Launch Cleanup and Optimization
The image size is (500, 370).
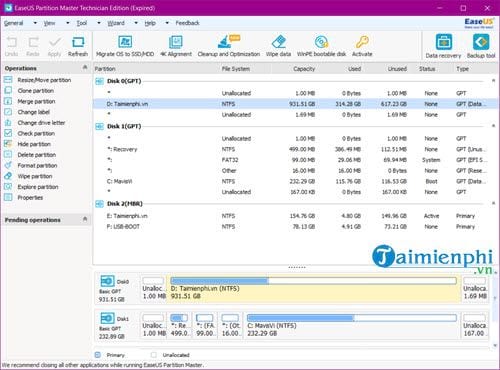[228, 42]
